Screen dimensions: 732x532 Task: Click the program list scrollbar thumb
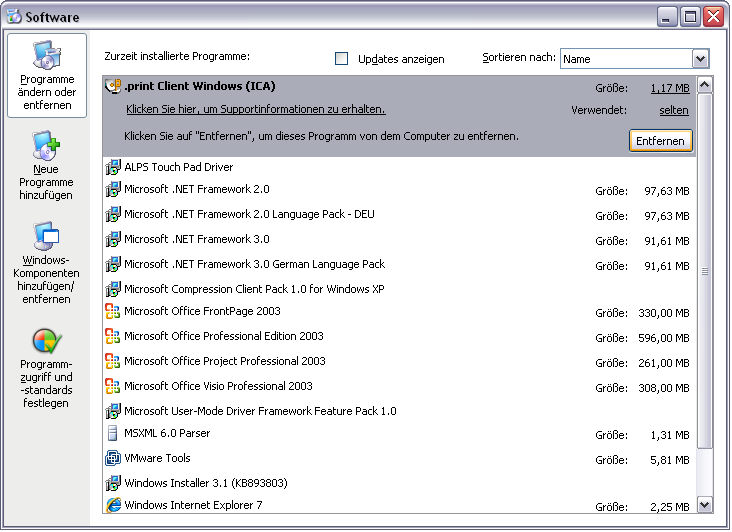pyautogui.click(x=704, y=271)
